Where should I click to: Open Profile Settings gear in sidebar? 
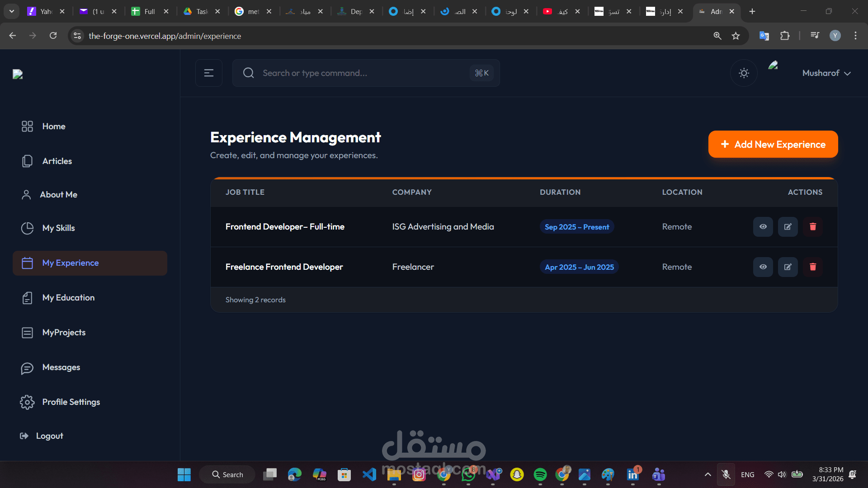(x=27, y=402)
